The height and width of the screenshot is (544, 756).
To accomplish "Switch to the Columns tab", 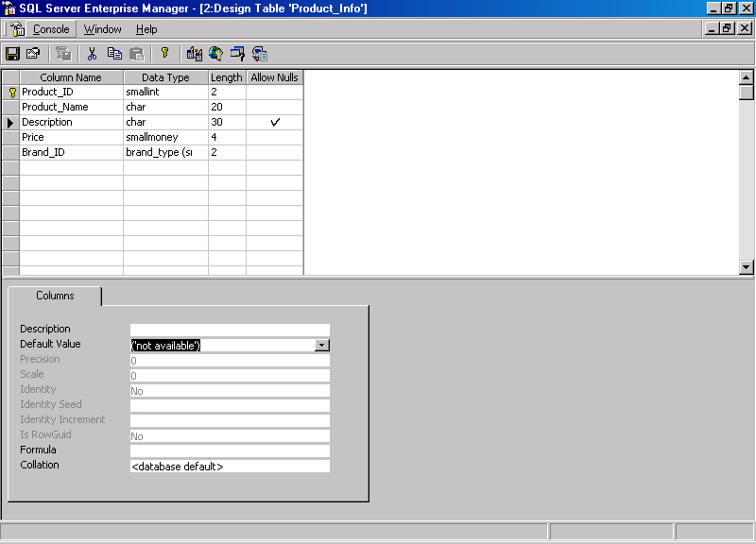I will (x=55, y=296).
